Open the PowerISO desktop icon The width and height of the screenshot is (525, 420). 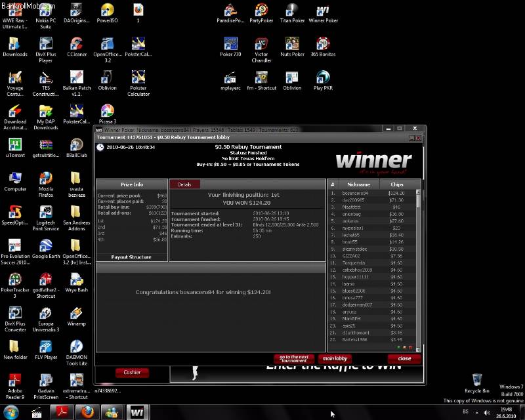pos(107,14)
